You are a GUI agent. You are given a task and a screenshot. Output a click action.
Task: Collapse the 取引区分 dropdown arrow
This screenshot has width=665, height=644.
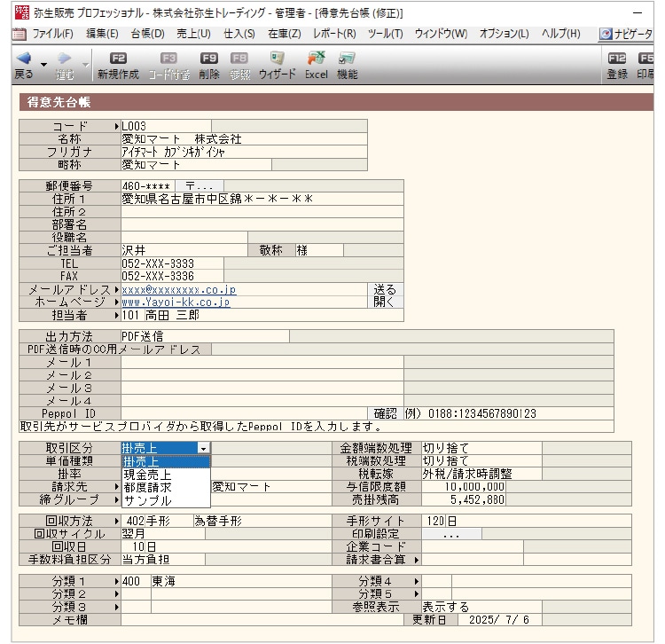coord(204,448)
